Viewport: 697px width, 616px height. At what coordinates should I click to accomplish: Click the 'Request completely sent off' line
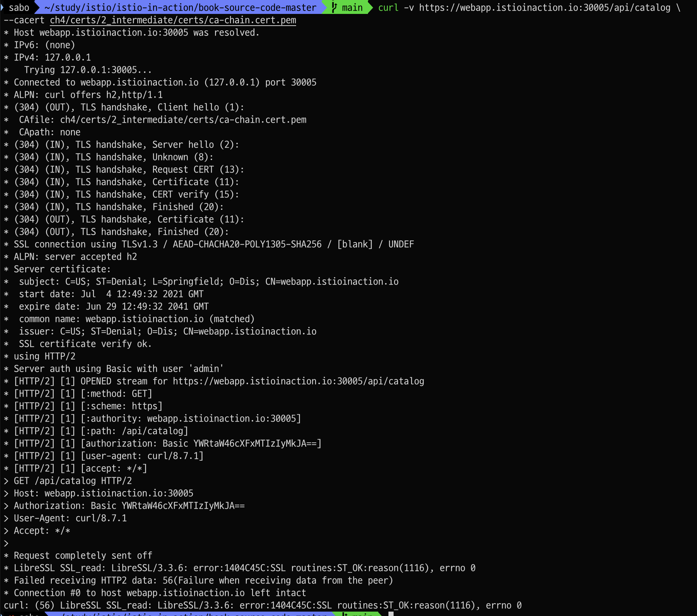tap(78, 556)
